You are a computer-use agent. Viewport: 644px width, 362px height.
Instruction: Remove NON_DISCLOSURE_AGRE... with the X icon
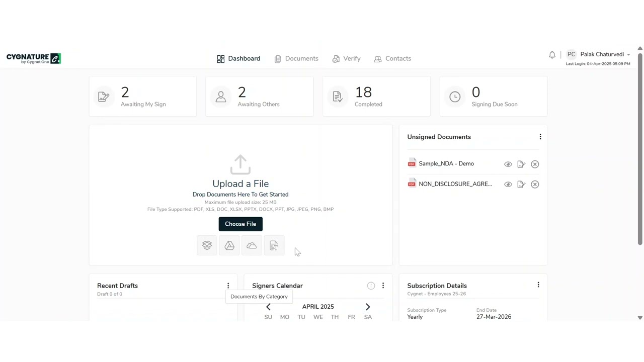click(x=535, y=185)
